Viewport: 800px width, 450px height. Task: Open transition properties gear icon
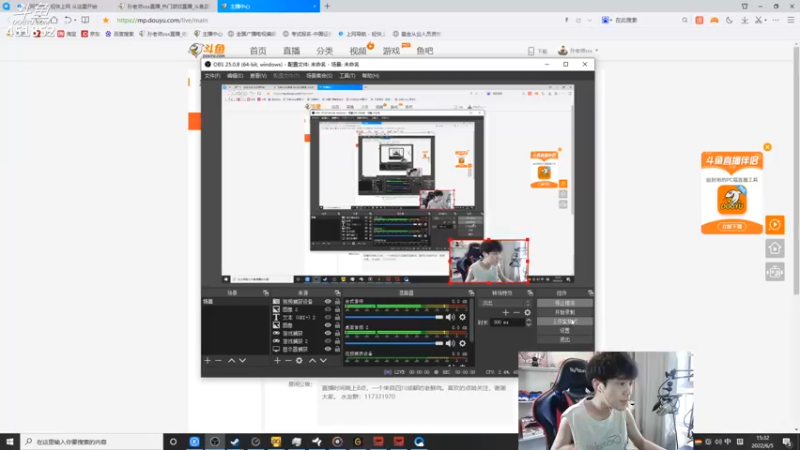click(528, 312)
